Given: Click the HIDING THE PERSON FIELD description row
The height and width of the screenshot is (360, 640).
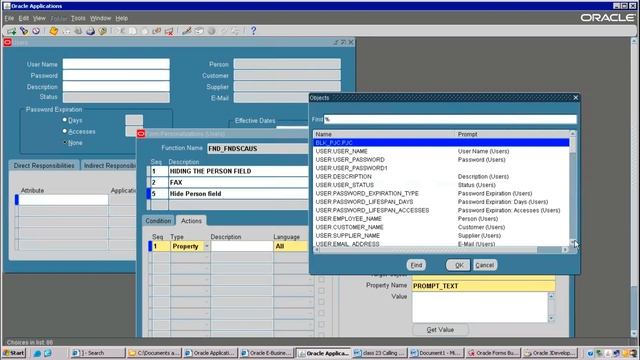Looking at the screenshot, I should click(x=238, y=171).
